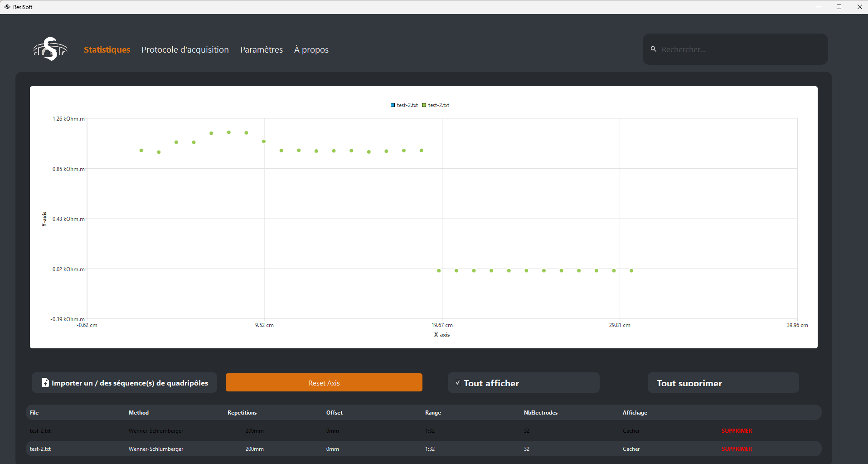Viewport: 868px width, 464px height.
Task: Click Importer un / des séquence(s) de quadripôles
Action: coord(124,383)
